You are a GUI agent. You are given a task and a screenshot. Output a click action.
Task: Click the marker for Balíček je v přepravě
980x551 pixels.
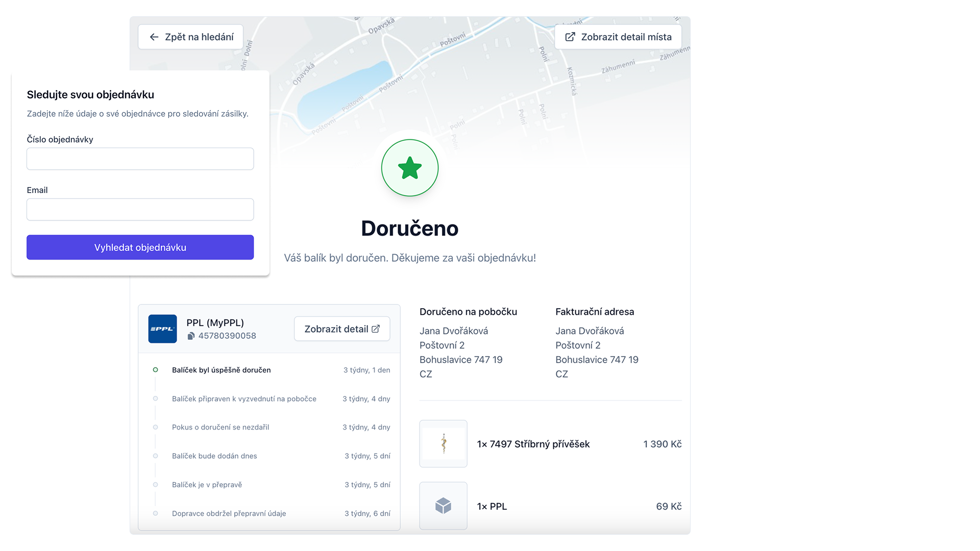point(155,485)
